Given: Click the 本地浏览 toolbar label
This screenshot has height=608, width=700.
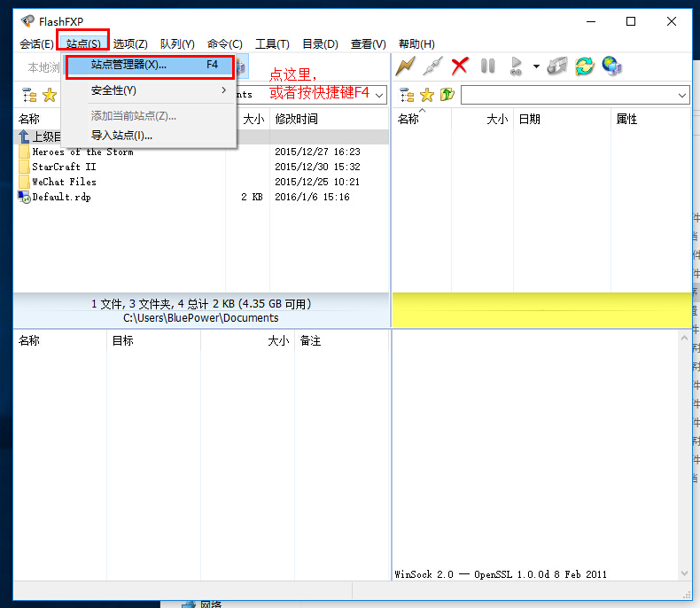Looking at the screenshot, I should click(x=43, y=67).
